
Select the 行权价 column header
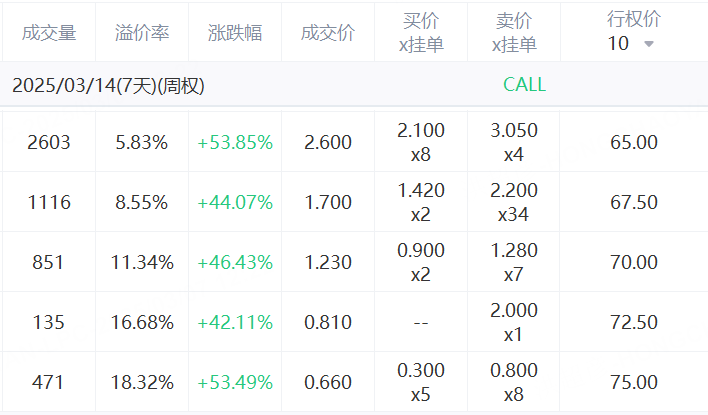pos(633,19)
